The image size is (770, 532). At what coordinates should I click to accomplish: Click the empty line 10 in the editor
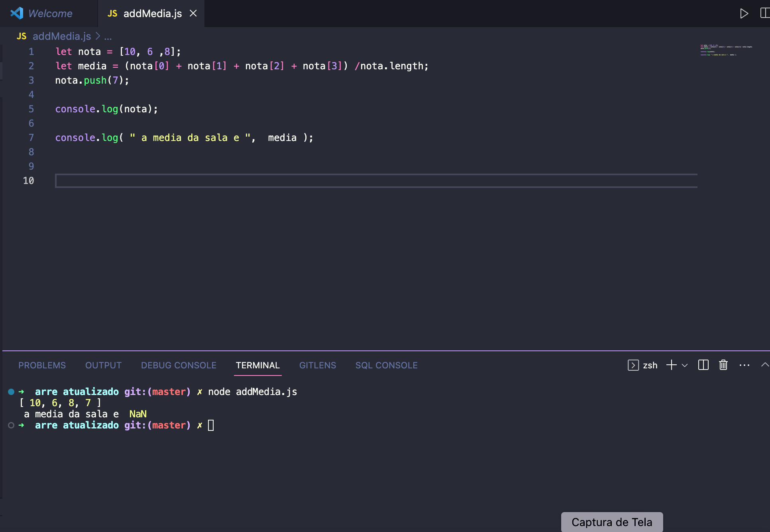pyautogui.click(x=376, y=181)
